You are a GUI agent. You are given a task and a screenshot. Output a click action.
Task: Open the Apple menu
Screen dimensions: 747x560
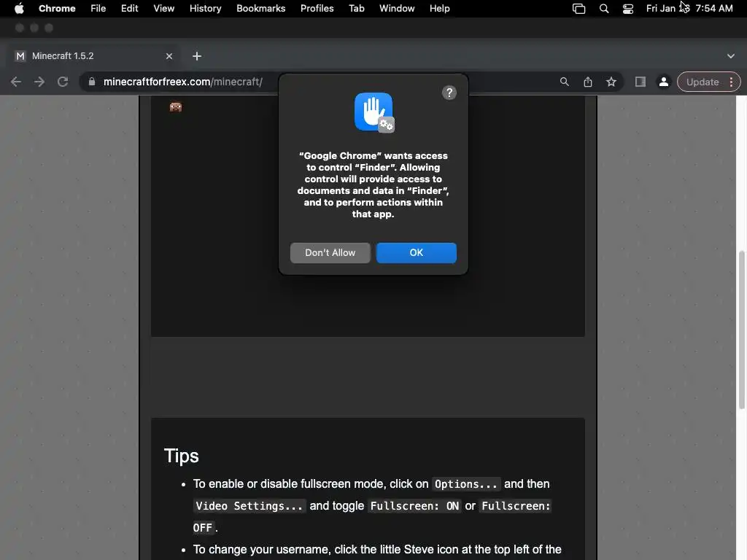tap(19, 9)
